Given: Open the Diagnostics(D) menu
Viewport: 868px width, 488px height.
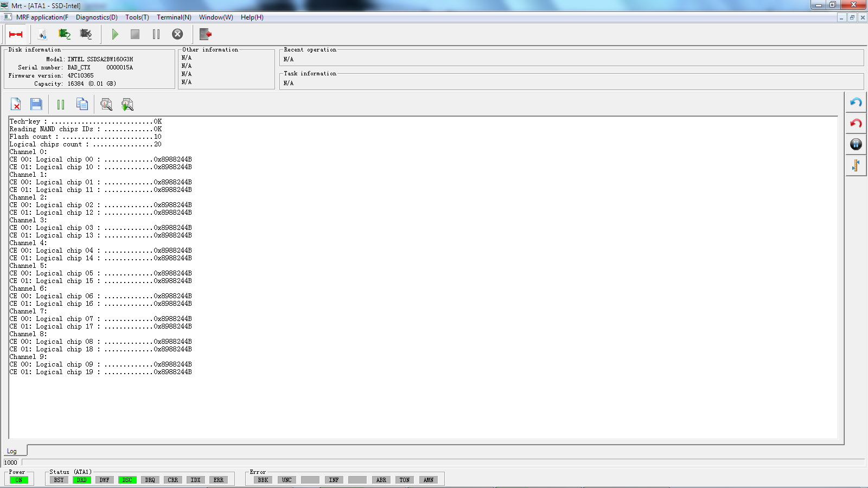Looking at the screenshot, I should [x=97, y=17].
